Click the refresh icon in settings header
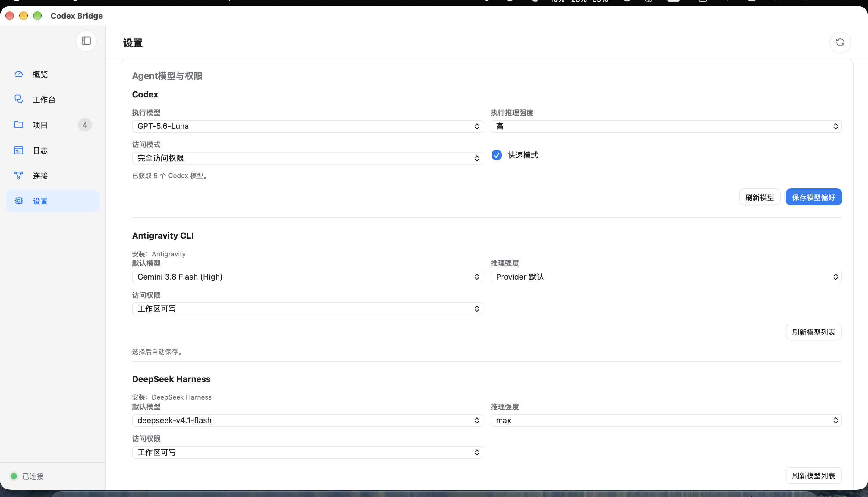The height and width of the screenshot is (497, 868). coord(840,42)
